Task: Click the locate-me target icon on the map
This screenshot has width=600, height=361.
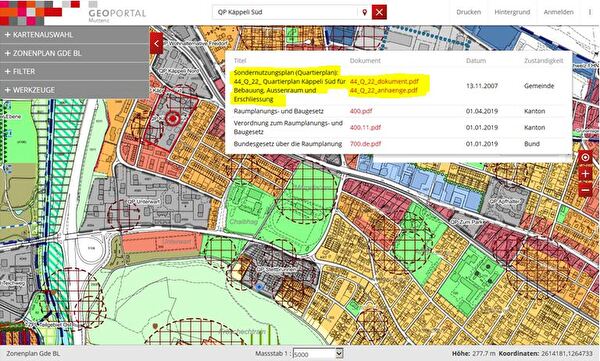Action: (585, 158)
